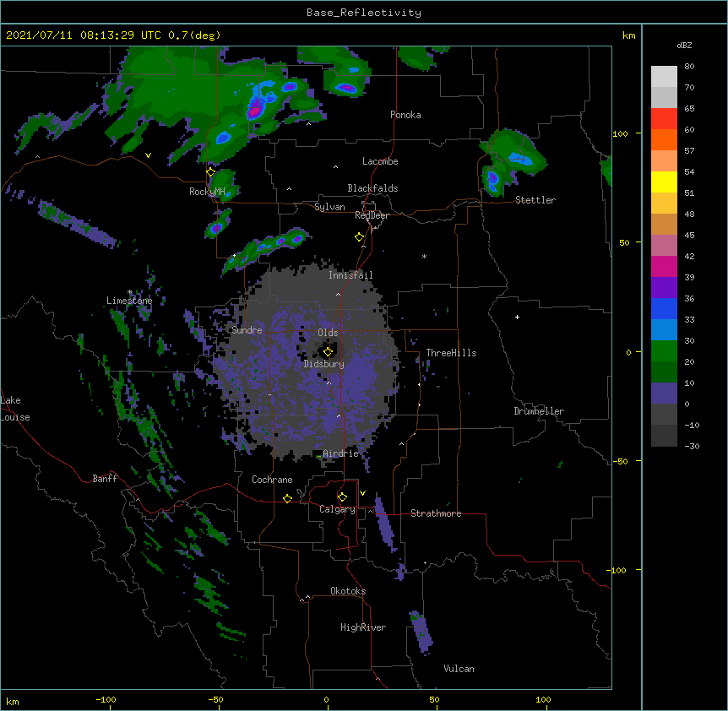Screen dimensions: 728x711
Task: Click the yellow V marker northeast of Calgary
Action: point(362,493)
